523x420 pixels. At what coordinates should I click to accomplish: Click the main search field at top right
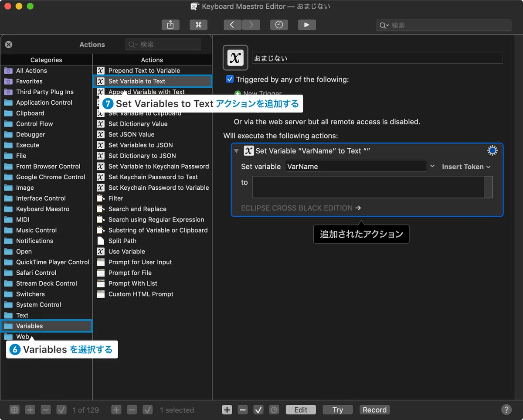[x=444, y=25]
